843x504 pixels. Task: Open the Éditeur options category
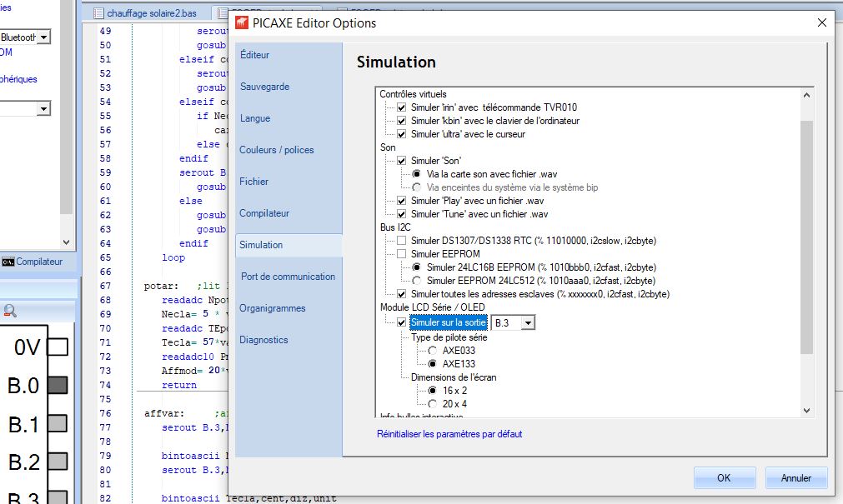point(255,55)
